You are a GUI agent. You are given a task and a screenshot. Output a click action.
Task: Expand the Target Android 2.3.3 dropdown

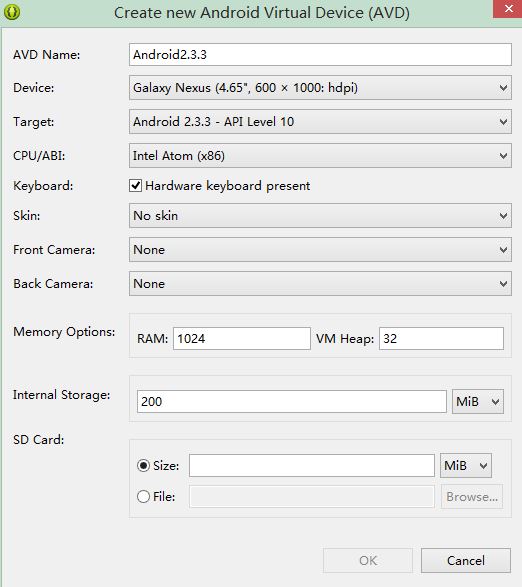coord(320,122)
